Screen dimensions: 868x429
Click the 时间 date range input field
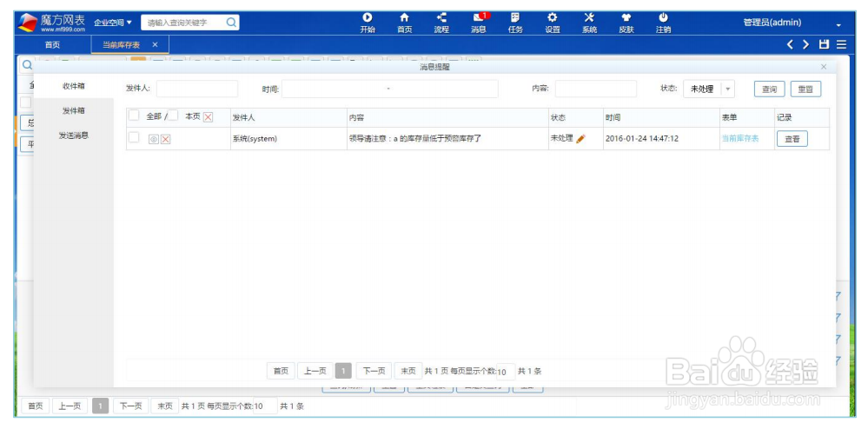[x=390, y=89]
